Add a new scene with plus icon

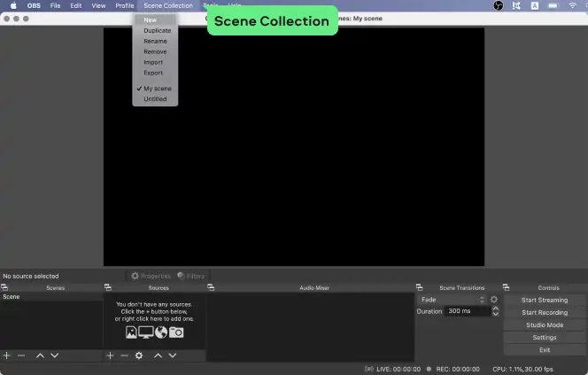pos(7,355)
